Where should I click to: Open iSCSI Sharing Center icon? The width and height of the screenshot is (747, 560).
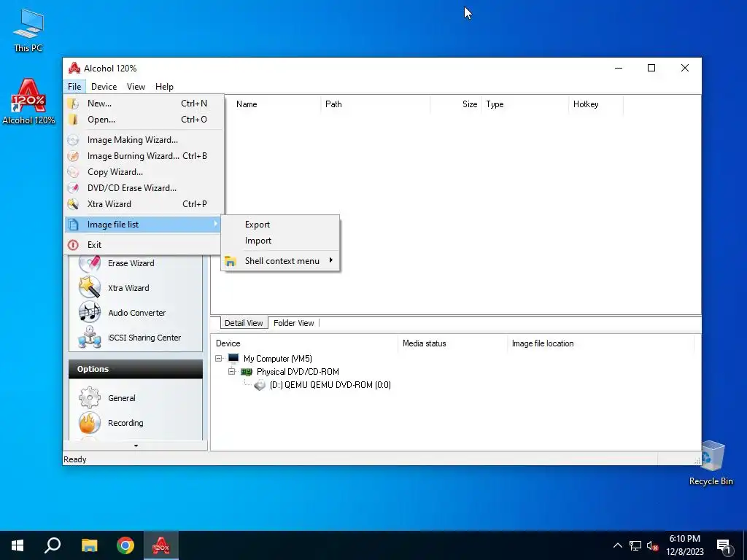90,337
